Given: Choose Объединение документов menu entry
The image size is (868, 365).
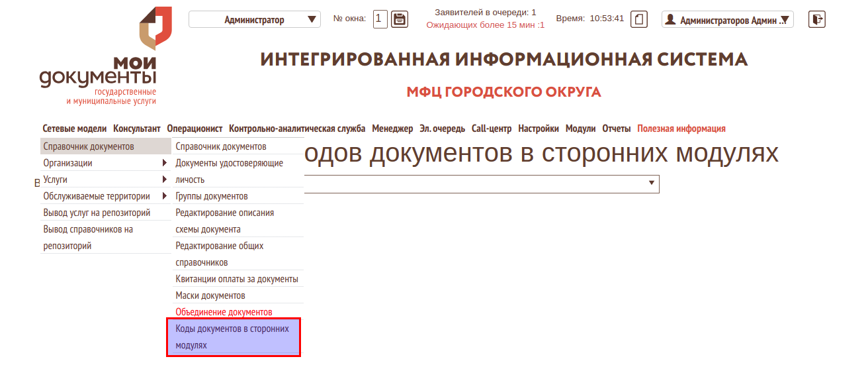Looking at the screenshot, I should click(224, 312).
